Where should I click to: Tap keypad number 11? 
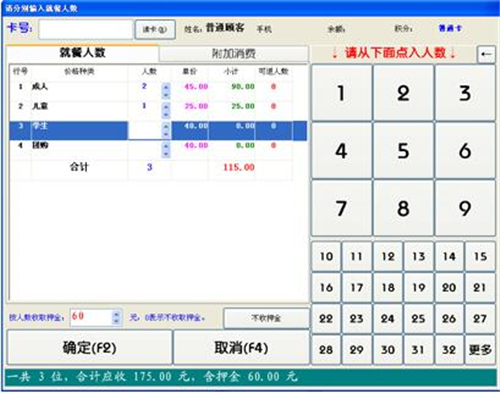click(x=357, y=256)
